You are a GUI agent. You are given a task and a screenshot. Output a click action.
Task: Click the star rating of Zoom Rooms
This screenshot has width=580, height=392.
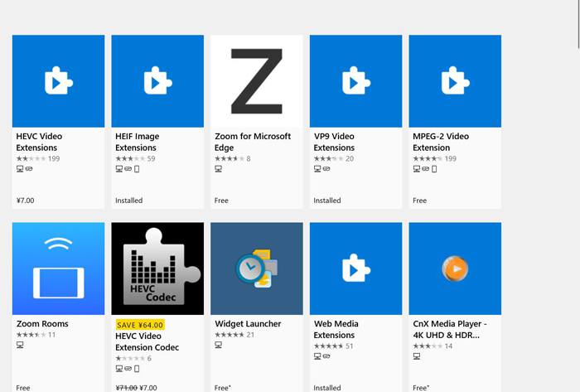pyautogui.click(x=31, y=335)
